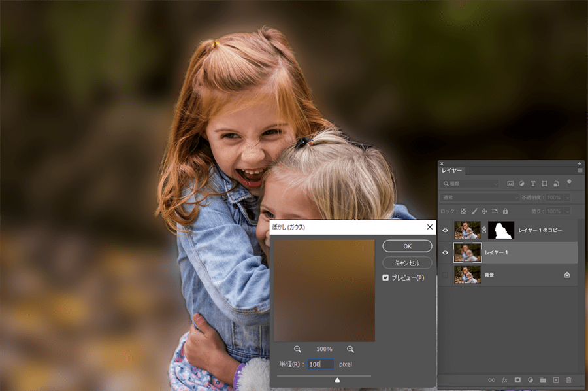Hide the レイヤー 1 layer
Viewport: 588px width, 391px height.
pyautogui.click(x=445, y=252)
